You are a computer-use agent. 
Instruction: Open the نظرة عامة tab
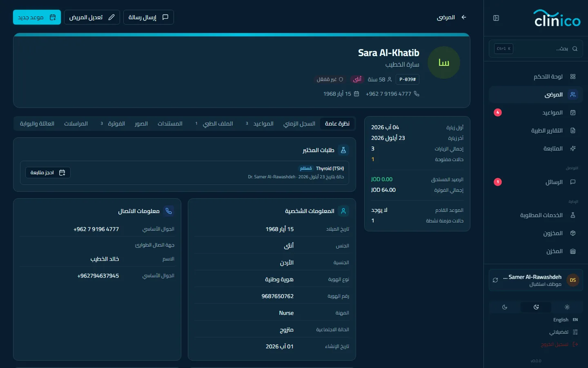(x=337, y=123)
